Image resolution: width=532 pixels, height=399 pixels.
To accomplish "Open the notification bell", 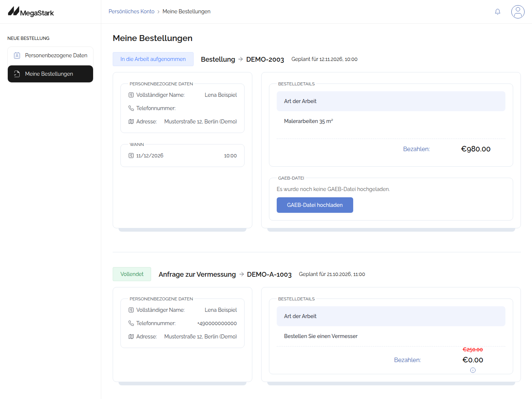I will pyautogui.click(x=498, y=12).
